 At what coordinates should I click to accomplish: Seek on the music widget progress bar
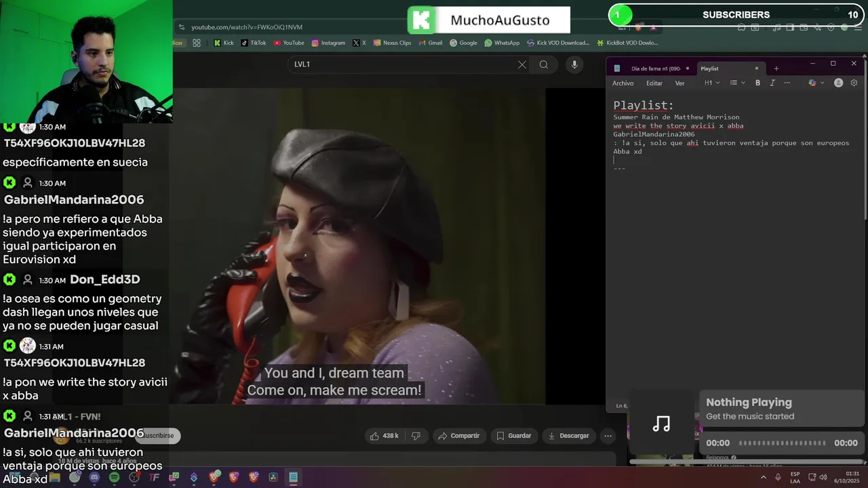click(782, 443)
